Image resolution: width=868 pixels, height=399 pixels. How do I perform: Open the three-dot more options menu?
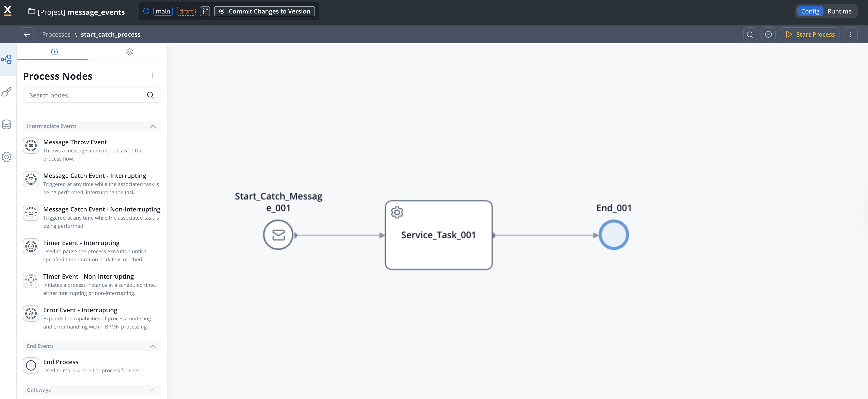850,34
